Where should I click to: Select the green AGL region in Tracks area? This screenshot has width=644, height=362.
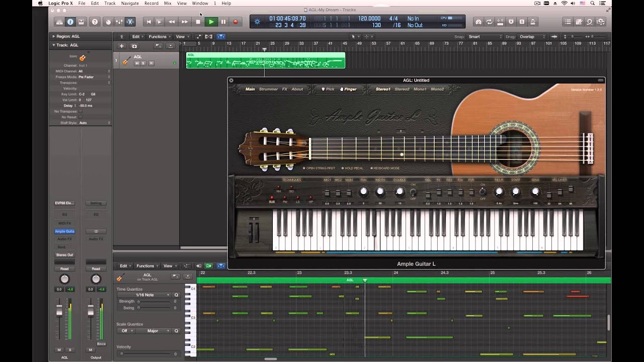[266, 60]
